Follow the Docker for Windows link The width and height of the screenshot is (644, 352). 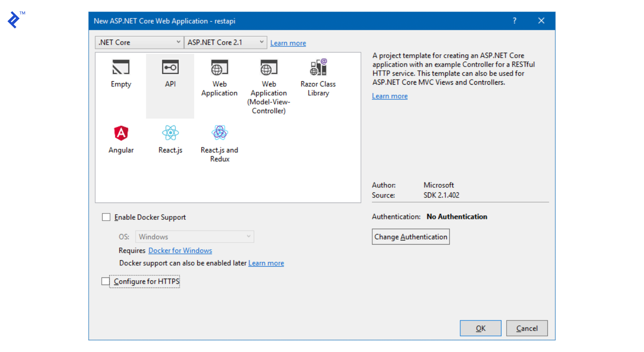click(180, 251)
